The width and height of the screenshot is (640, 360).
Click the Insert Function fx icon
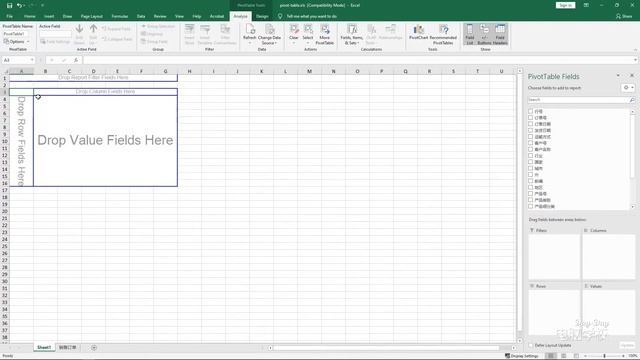coord(76,60)
